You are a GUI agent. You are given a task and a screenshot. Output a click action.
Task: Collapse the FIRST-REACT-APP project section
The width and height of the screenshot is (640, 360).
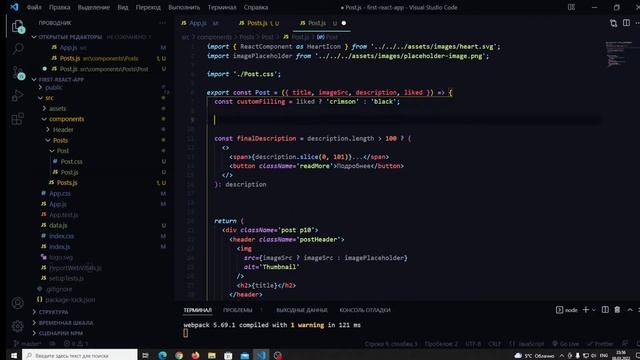(98, 80)
